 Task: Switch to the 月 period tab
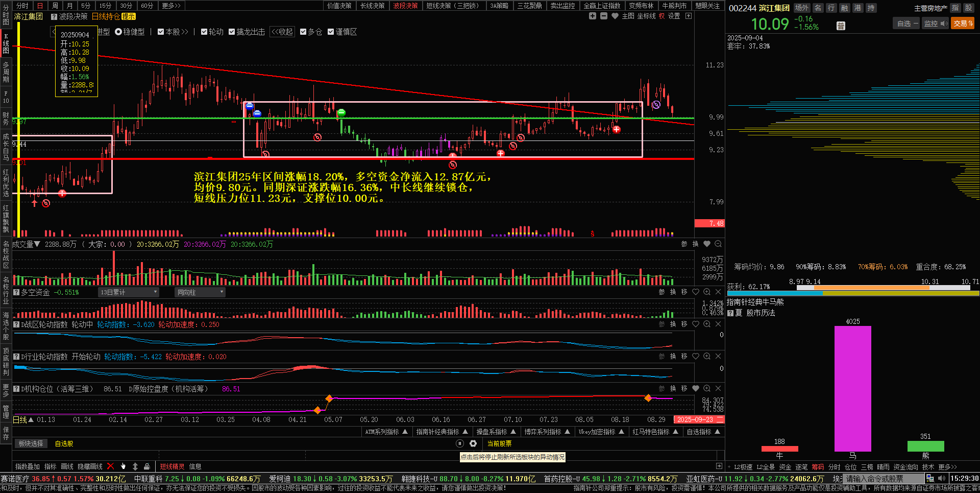point(69,6)
